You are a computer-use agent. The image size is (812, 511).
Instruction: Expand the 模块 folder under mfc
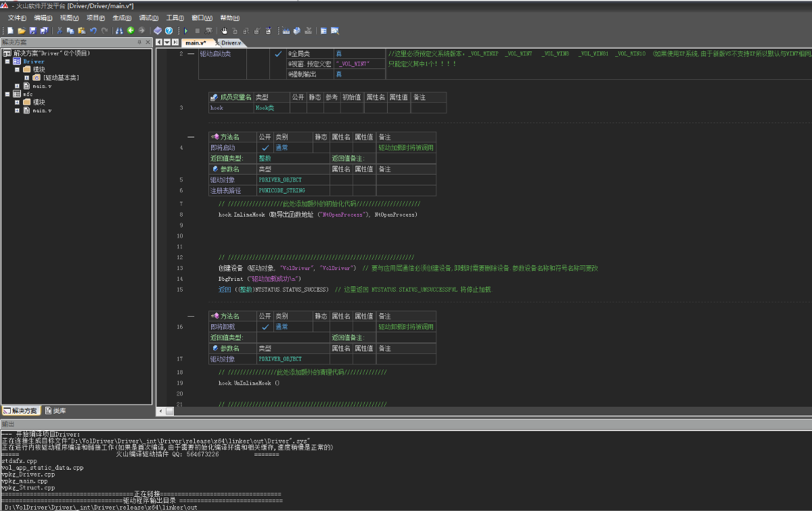17,102
